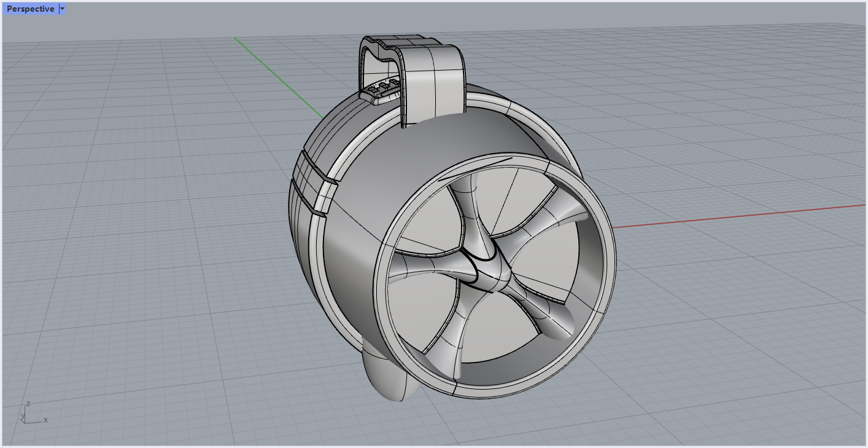
Task: Click the world axes icon in the corner
Action: tap(34, 413)
